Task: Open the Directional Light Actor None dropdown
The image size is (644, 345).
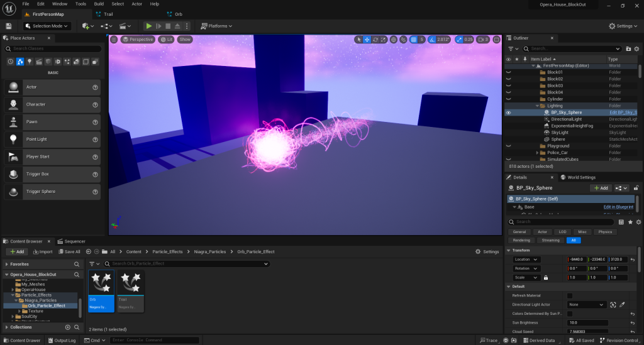Action: click(586, 304)
